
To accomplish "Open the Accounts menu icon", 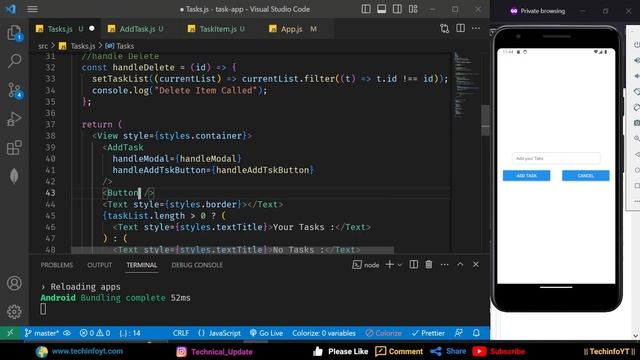I will coord(14,283).
